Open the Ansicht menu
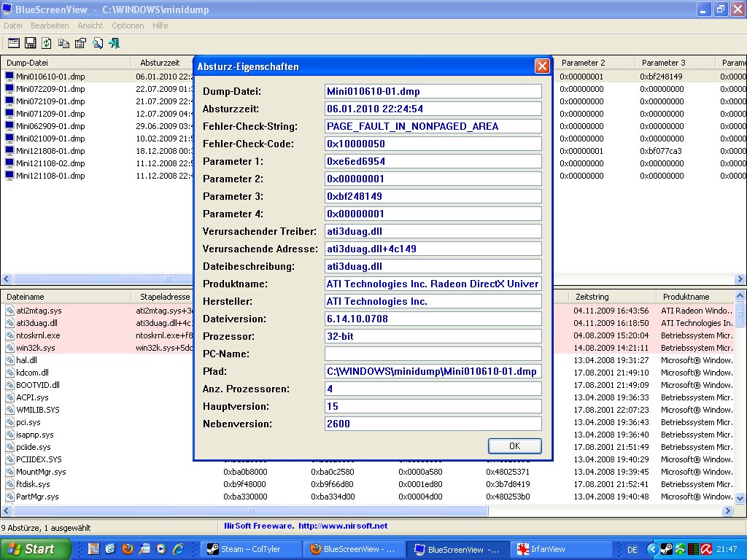The width and height of the screenshot is (747, 560). pyautogui.click(x=90, y=26)
